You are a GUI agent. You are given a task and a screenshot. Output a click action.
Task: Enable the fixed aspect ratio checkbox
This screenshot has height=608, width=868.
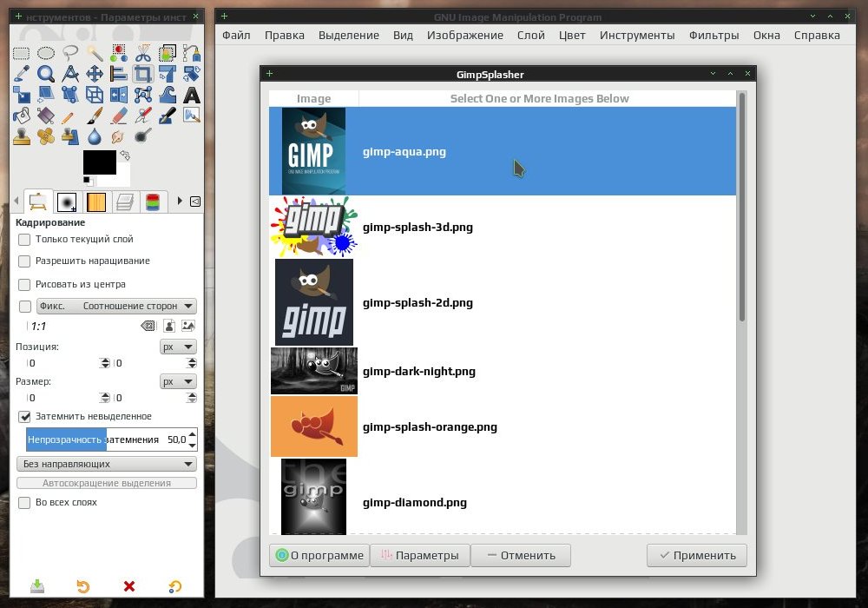(x=25, y=307)
